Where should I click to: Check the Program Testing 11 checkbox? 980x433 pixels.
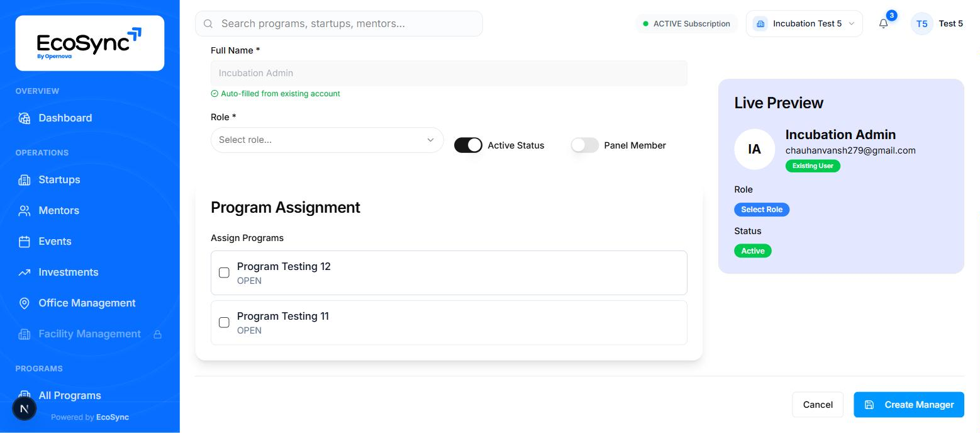coord(224,322)
